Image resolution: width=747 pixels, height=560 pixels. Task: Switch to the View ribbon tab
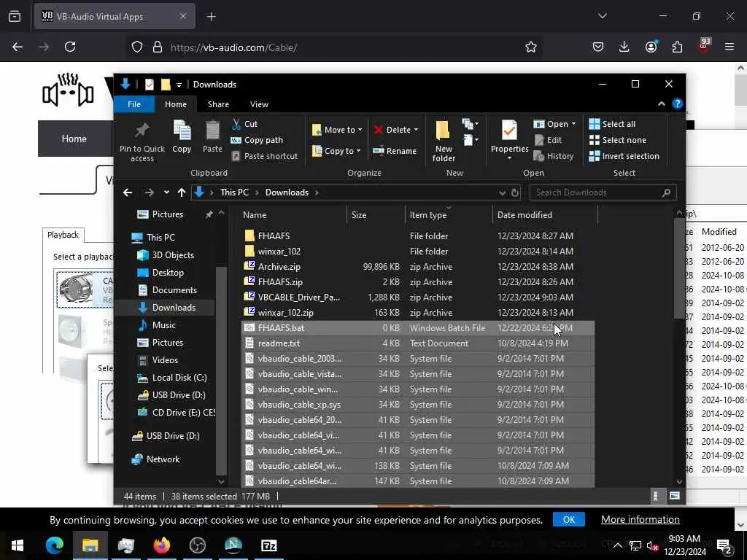(259, 104)
